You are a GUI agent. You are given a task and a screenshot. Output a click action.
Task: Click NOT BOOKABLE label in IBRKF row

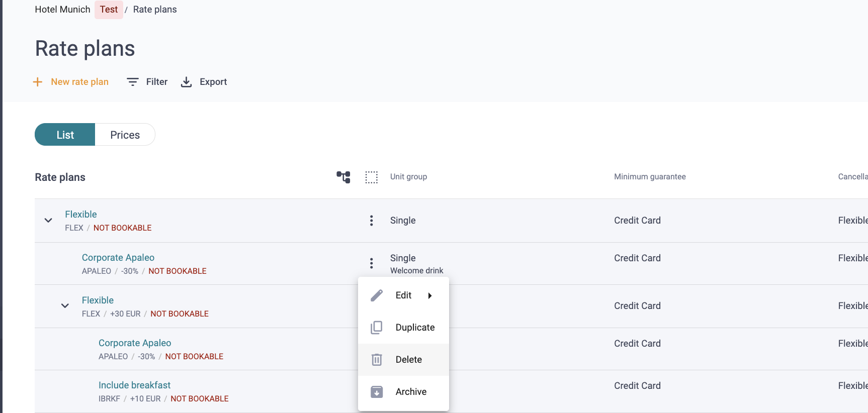coord(200,399)
